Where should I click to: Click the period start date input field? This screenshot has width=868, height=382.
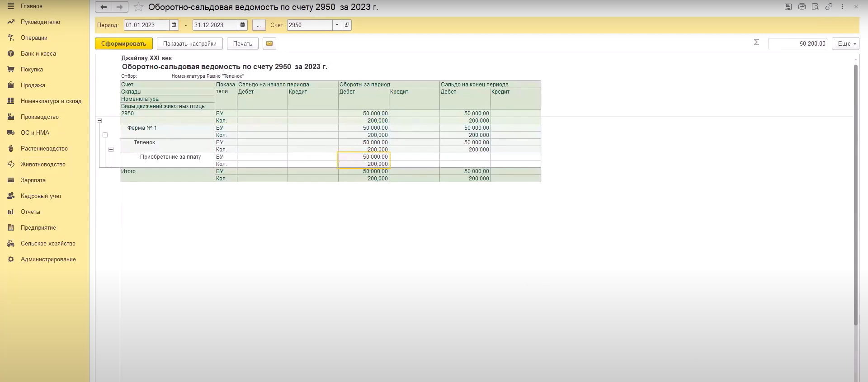coord(146,25)
